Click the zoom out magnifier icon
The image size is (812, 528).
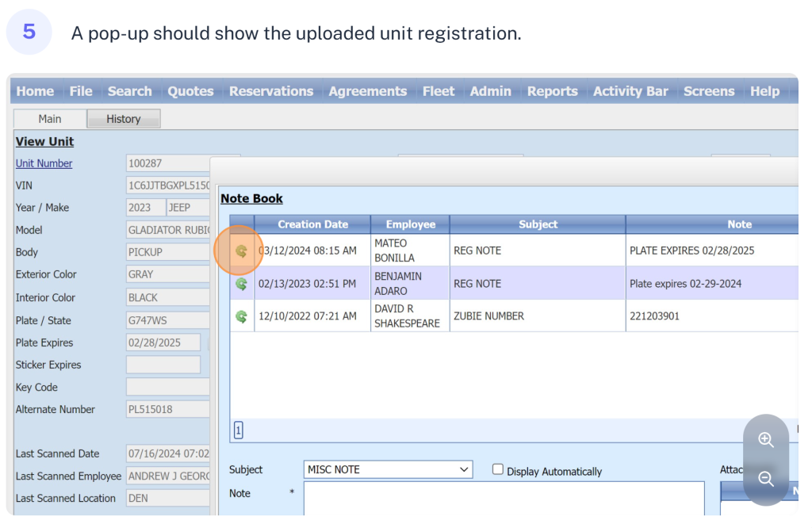point(765,479)
